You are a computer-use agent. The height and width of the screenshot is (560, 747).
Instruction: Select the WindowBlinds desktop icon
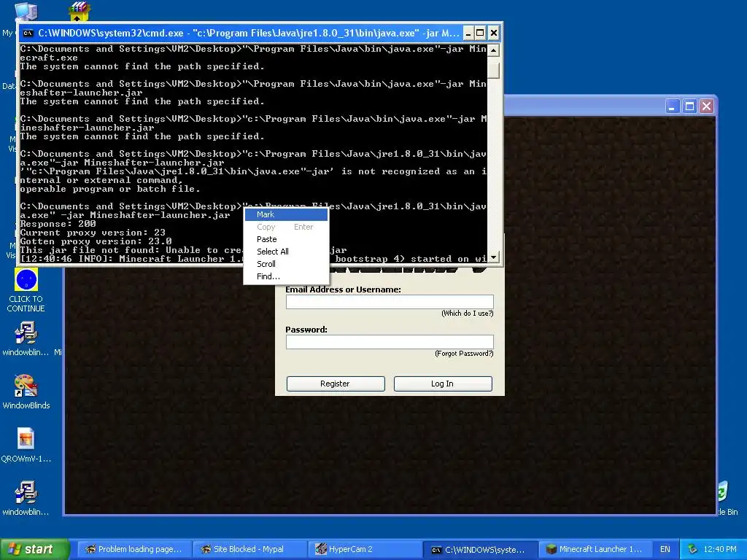click(x=26, y=392)
